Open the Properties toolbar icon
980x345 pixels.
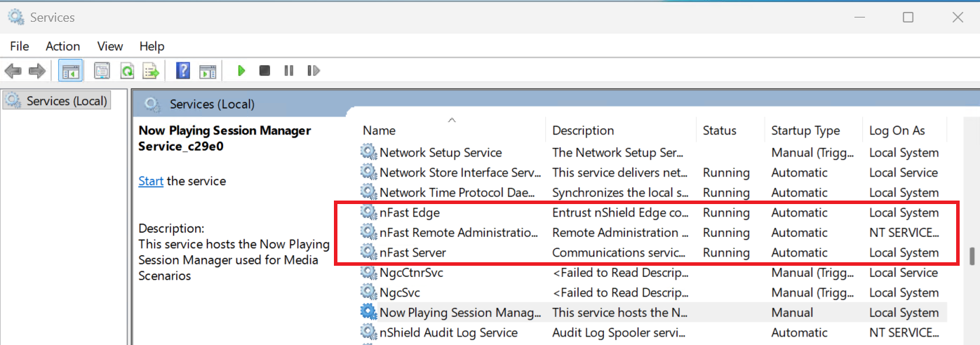tap(102, 71)
